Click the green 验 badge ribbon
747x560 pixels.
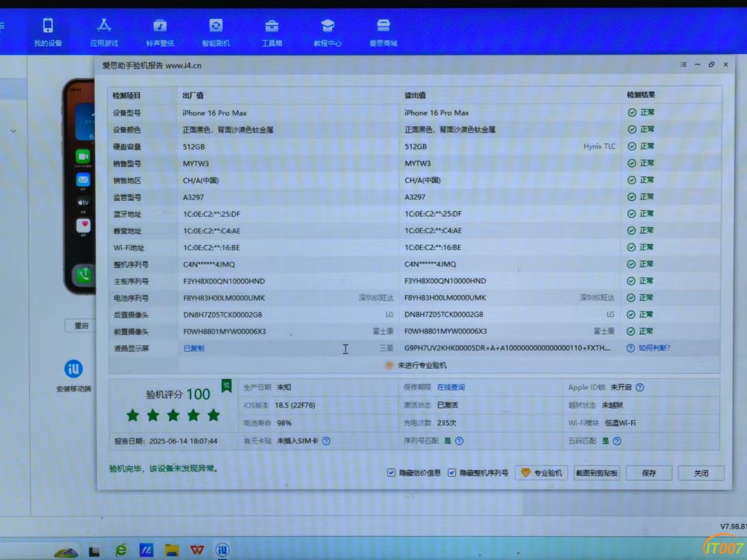226,386
